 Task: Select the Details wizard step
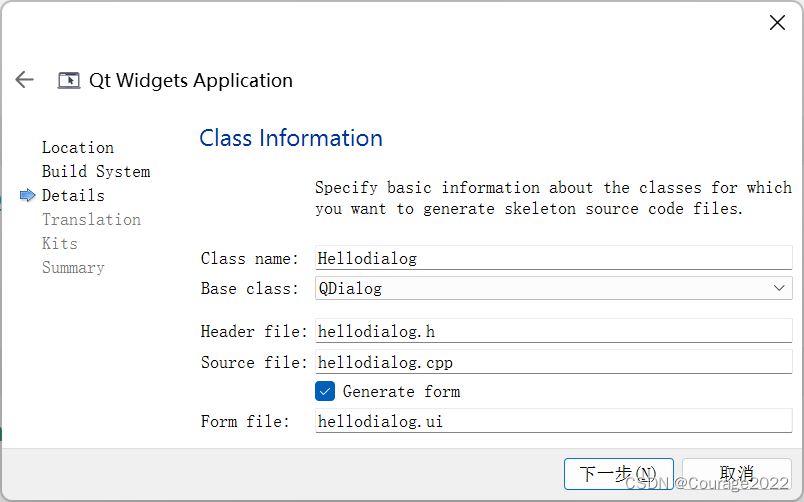click(73, 195)
